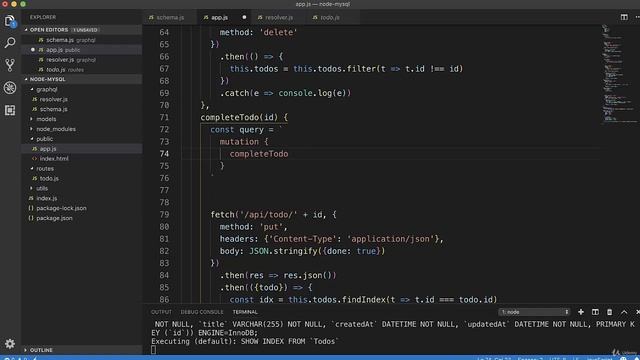
Task: Switch to the schema.js tab
Action: (x=170, y=18)
